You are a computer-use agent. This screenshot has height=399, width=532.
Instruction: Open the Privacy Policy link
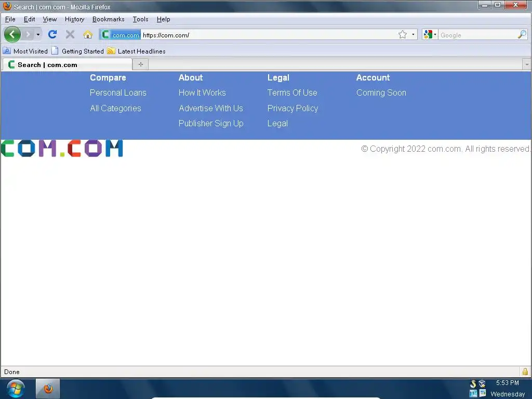pos(292,108)
